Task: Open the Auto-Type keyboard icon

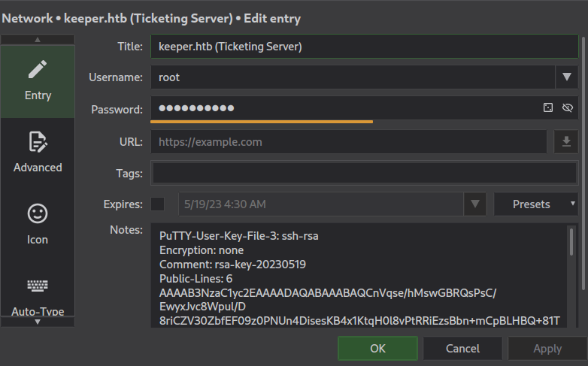Action: (x=38, y=286)
